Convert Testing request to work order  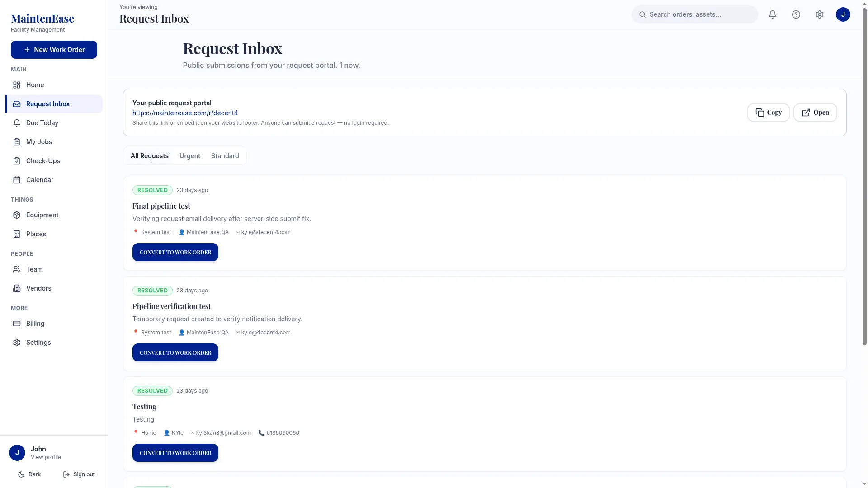[x=175, y=453]
